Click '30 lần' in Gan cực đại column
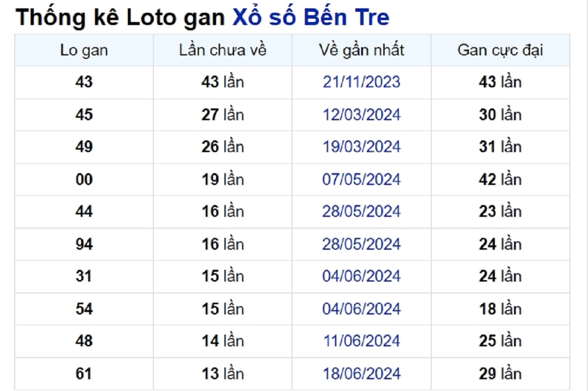 point(500,115)
